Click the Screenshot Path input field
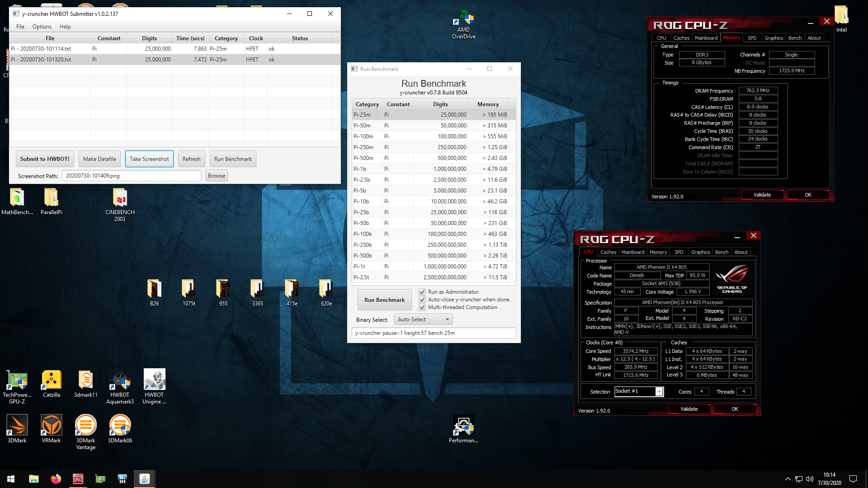 click(x=132, y=176)
